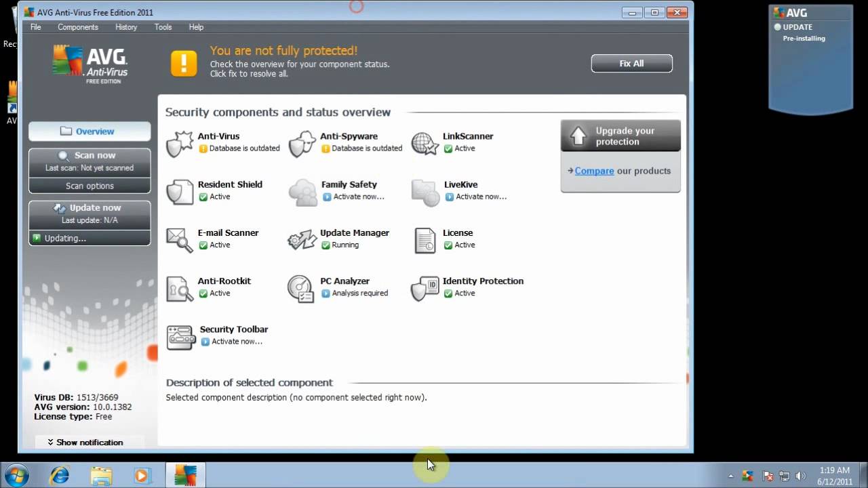Screen dimensions: 868x488
Task: Open the Resident Shield component icon
Action: 180,192
